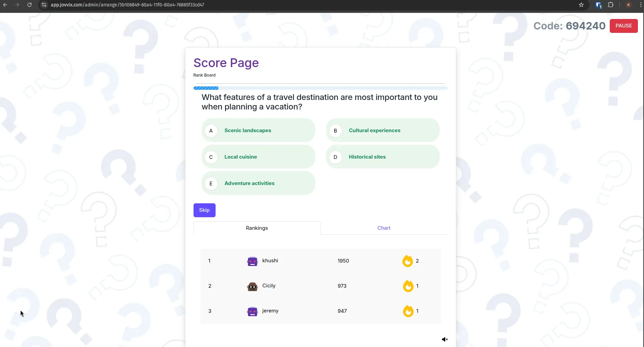Click the score 1950
The image size is (644, 347).
[343, 261]
